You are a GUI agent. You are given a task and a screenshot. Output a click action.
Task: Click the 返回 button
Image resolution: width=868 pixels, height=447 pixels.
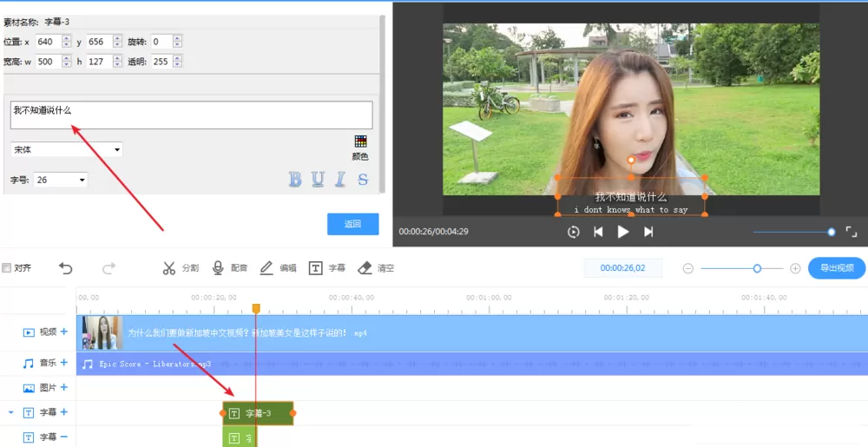click(x=353, y=224)
